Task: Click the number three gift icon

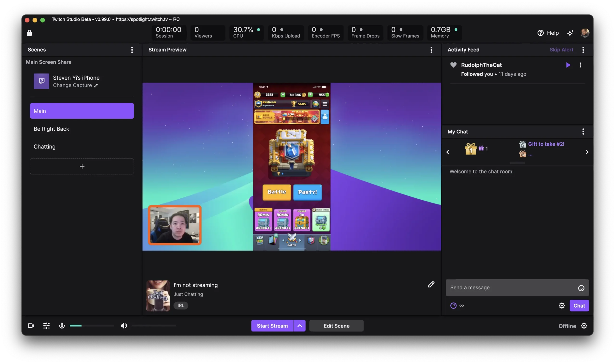Action: [x=523, y=154]
